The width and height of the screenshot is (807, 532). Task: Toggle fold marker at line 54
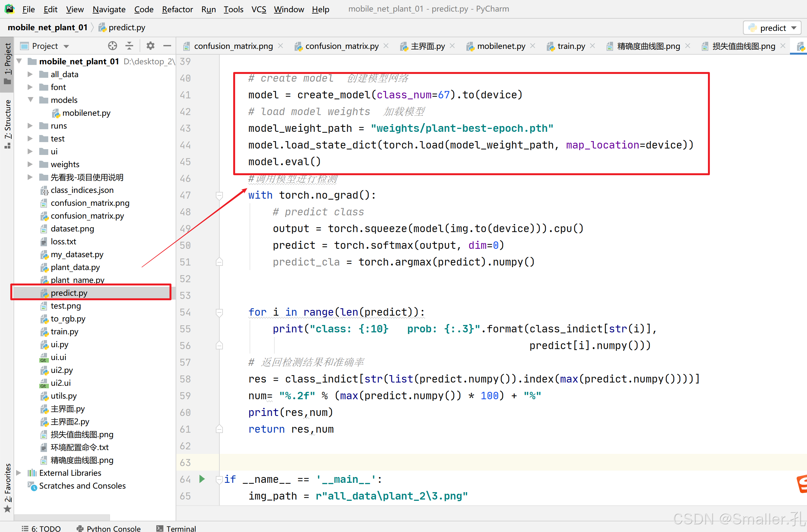pos(219,312)
